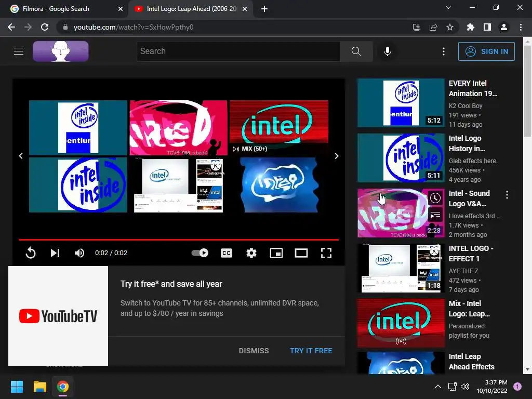Toggle Chrome side panel
Viewport: 532px width, 399px height.
point(487,27)
